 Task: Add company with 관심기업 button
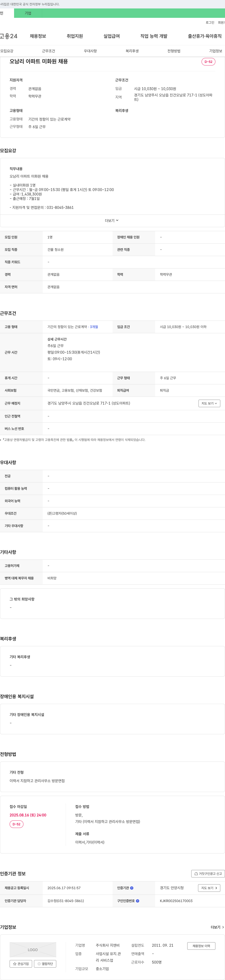(21, 964)
